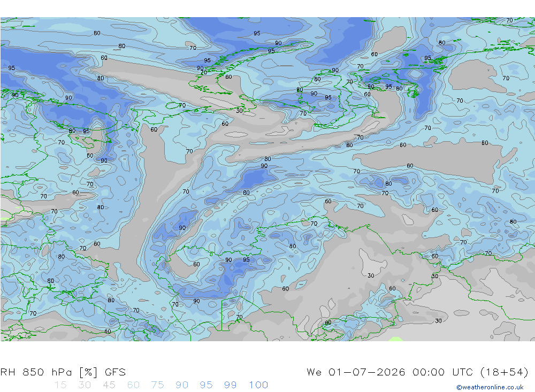Click legend value 90 in color scale

pyautogui.click(x=182, y=385)
